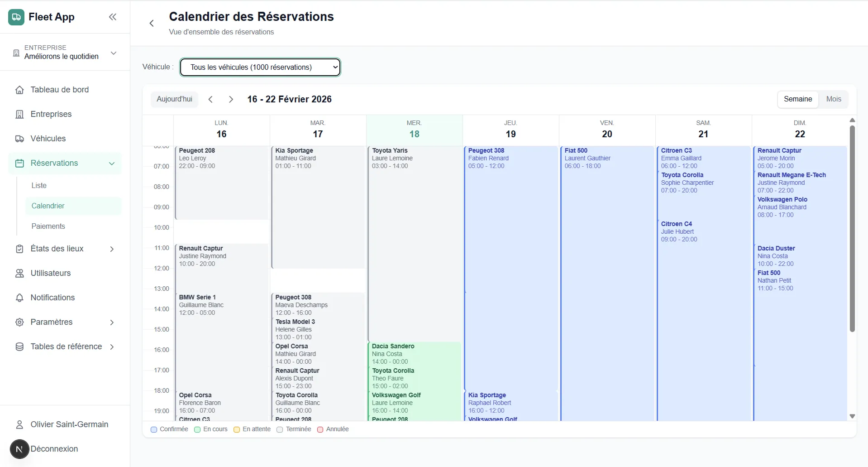Select the Entreprises building icon
The width and height of the screenshot is (868, 467).
[x=20, y=114]
